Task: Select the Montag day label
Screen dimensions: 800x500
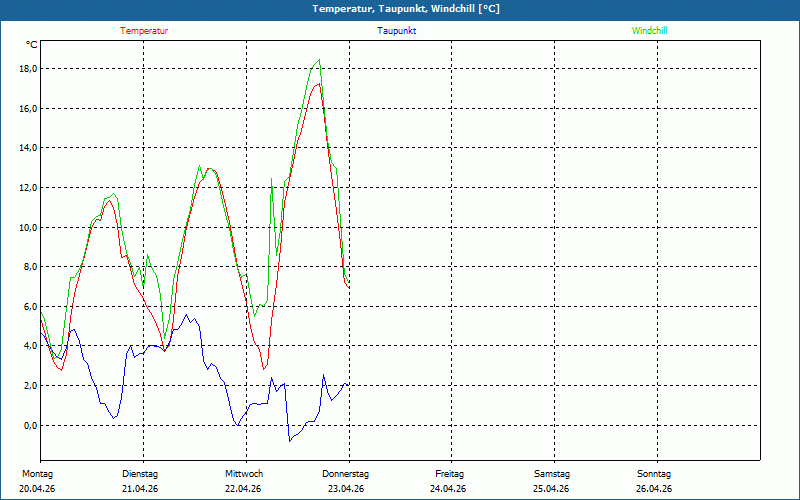Action: pyautogui.click(x=37, y=474)
